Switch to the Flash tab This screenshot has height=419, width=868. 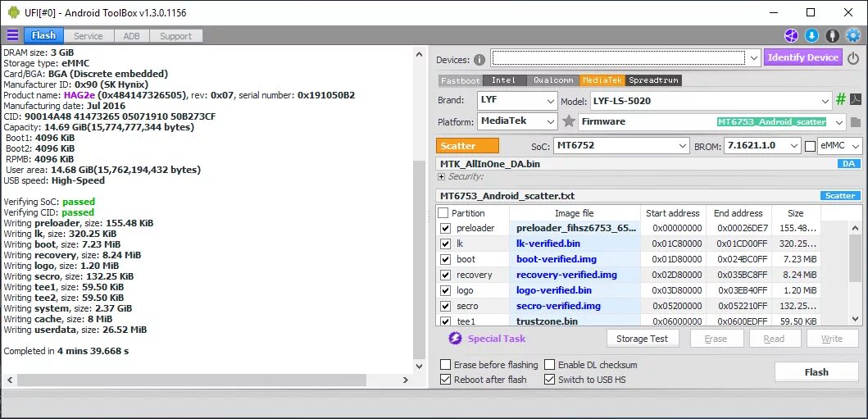[x=43, y=35]
